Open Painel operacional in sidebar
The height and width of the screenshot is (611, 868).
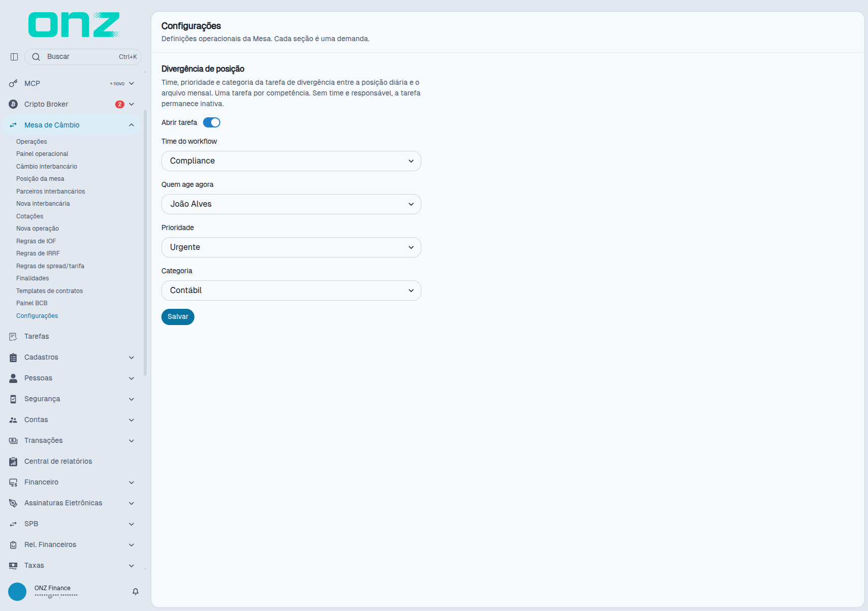42,154
